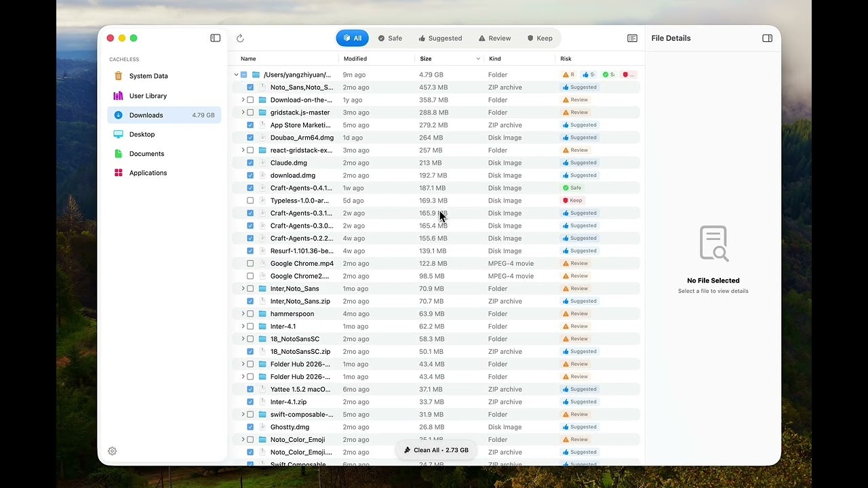Check the Typeless-1.0.0 checkbox
868x488 pixels.
click(x=250, y=201)
